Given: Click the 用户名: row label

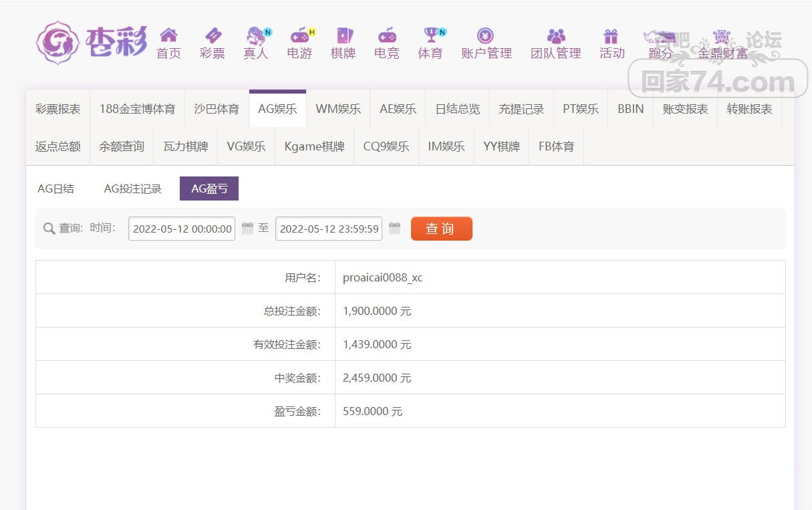Looking at the screenshot, I should [303, 277].
